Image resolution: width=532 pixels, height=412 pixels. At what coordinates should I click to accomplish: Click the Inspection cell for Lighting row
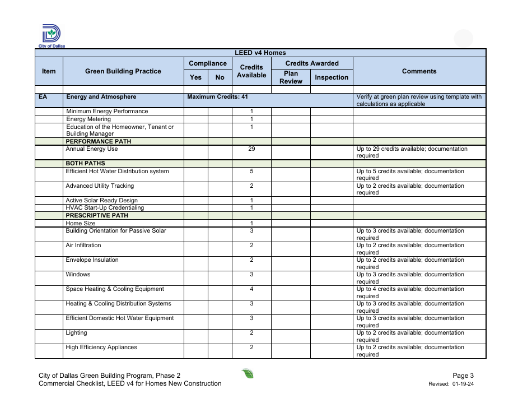tap(332, 336)
